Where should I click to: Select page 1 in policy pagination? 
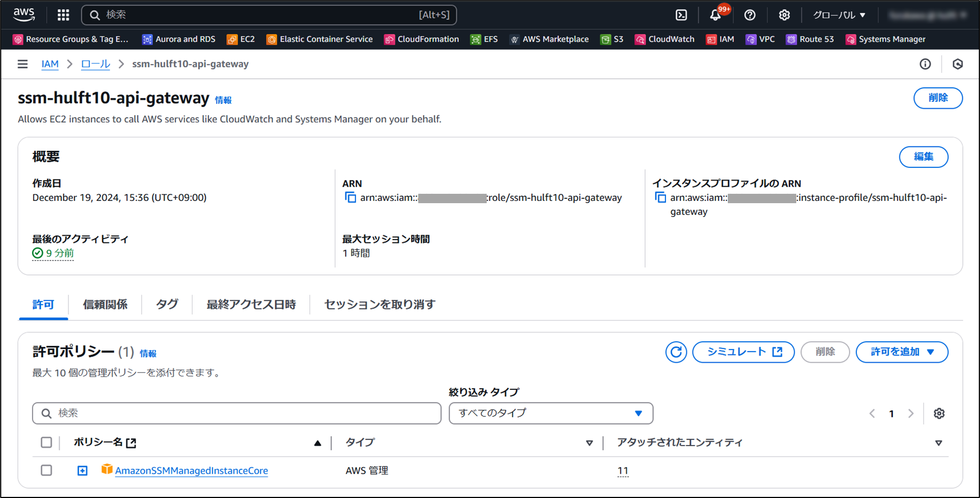[x=892, y=414]
